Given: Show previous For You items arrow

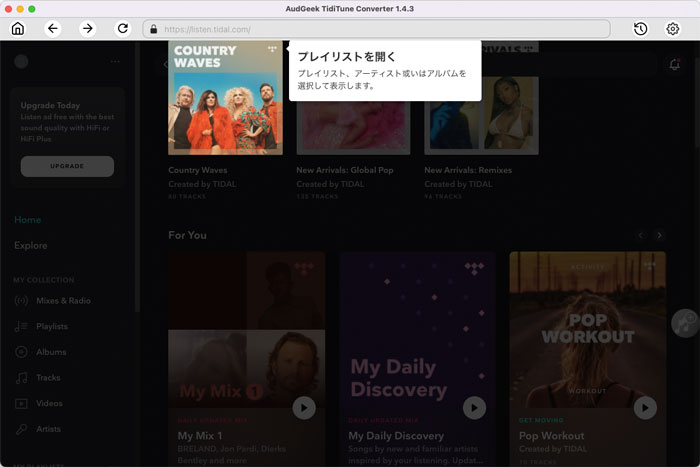Looking at the screenshot, I should pyautogui.click(x=641, y=235).
